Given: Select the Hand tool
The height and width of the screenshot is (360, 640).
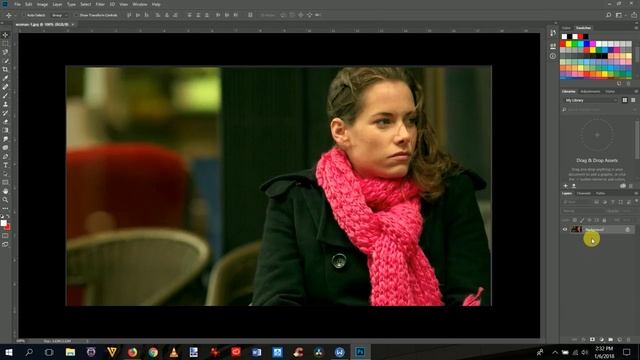Looking at the screenshot, I should (5, 191).
